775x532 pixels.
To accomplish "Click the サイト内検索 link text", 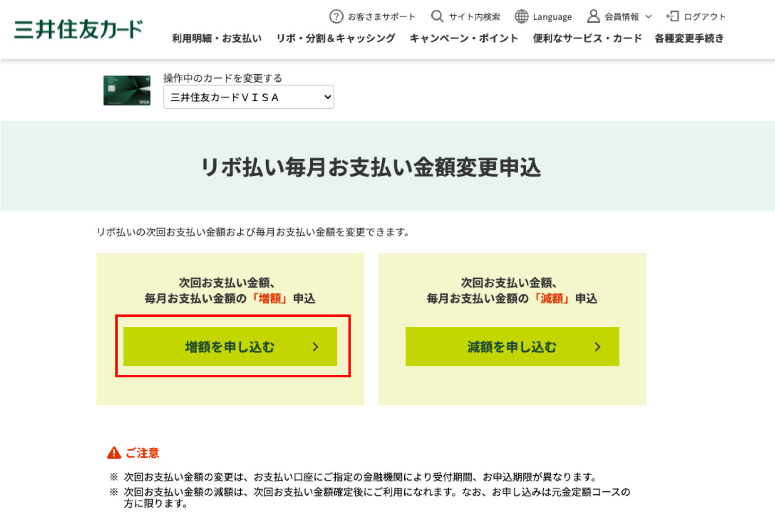I will 474,17.
